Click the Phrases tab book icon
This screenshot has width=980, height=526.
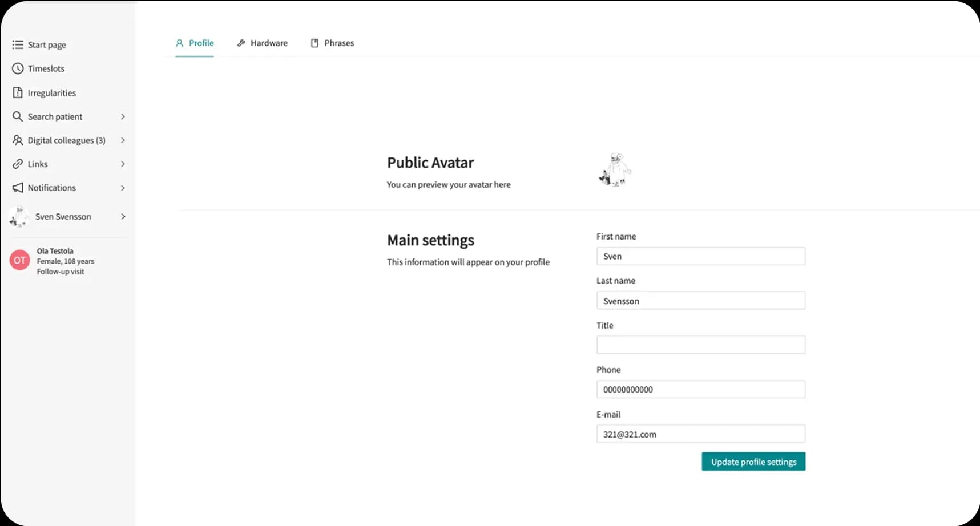point(314,43)
